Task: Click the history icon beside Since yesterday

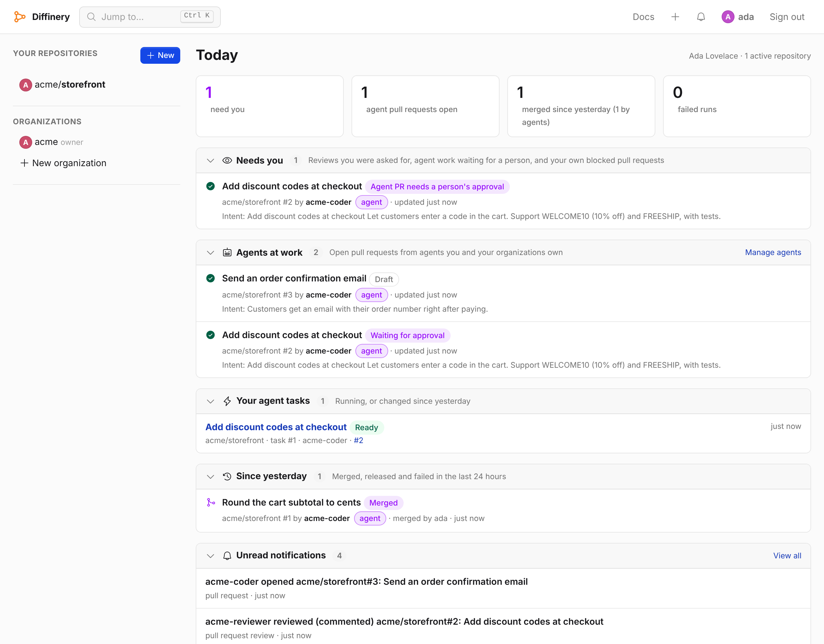Action: 227,476
